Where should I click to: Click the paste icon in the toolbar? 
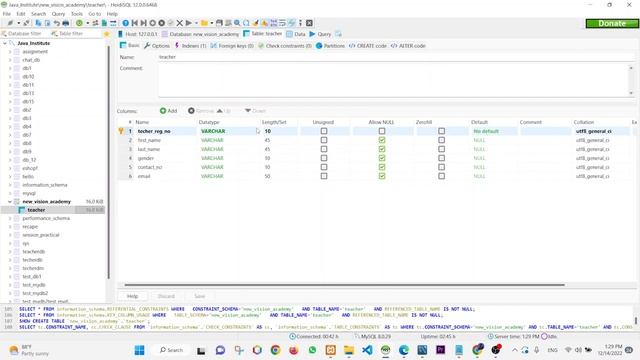coord(47,23)
